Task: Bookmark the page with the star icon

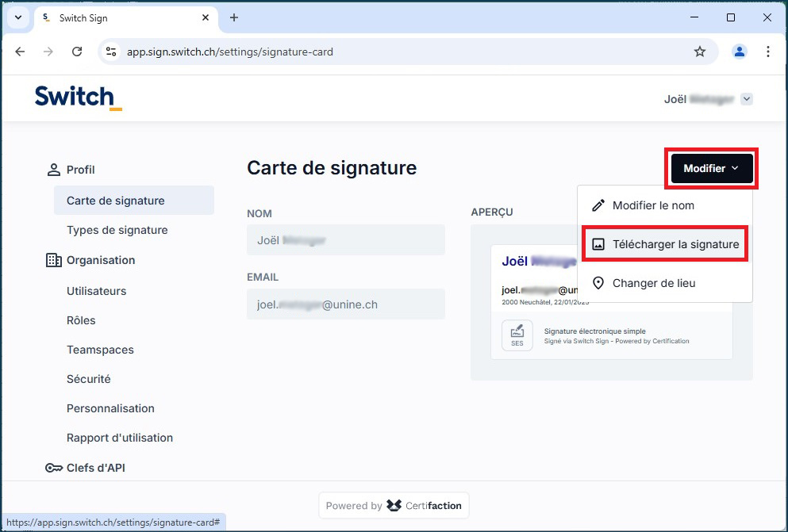Action: pyautogui.click(x=700, y=52)
